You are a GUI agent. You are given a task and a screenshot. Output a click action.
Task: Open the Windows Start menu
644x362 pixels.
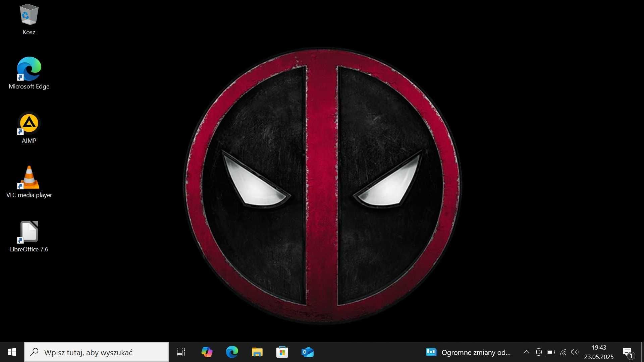12,352
